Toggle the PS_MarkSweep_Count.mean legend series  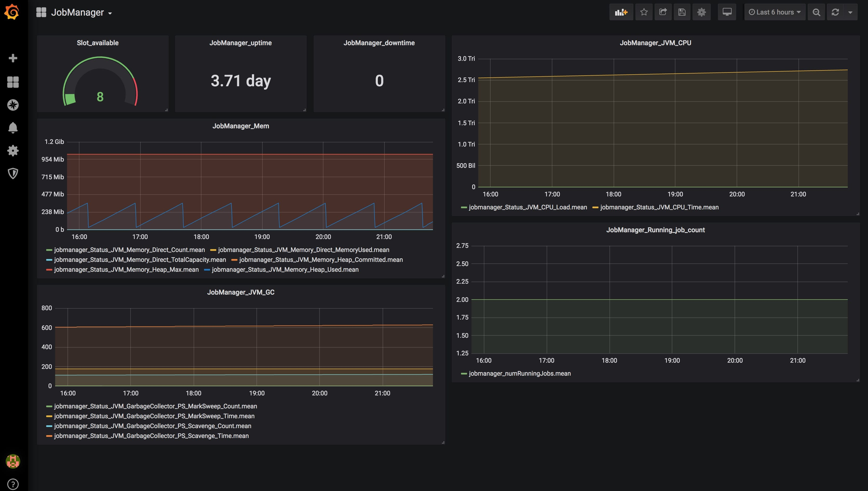click(x=156, y=406)
